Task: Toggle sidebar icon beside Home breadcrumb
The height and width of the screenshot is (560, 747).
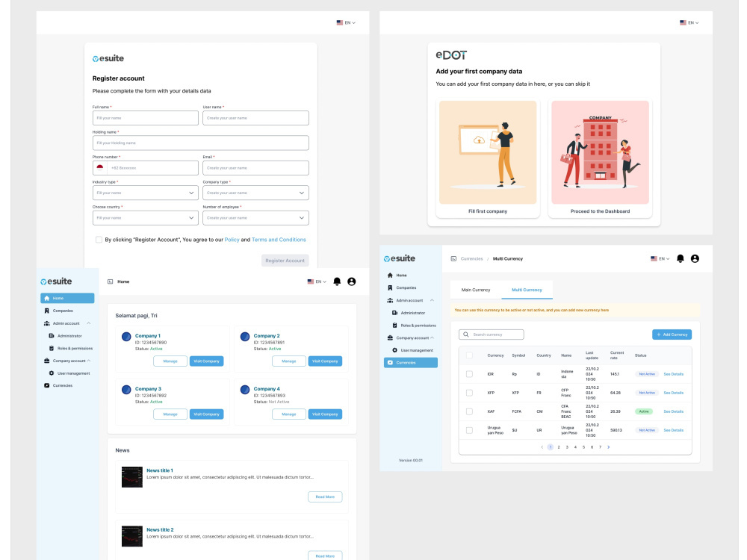Action: click(x=110, y=281)
